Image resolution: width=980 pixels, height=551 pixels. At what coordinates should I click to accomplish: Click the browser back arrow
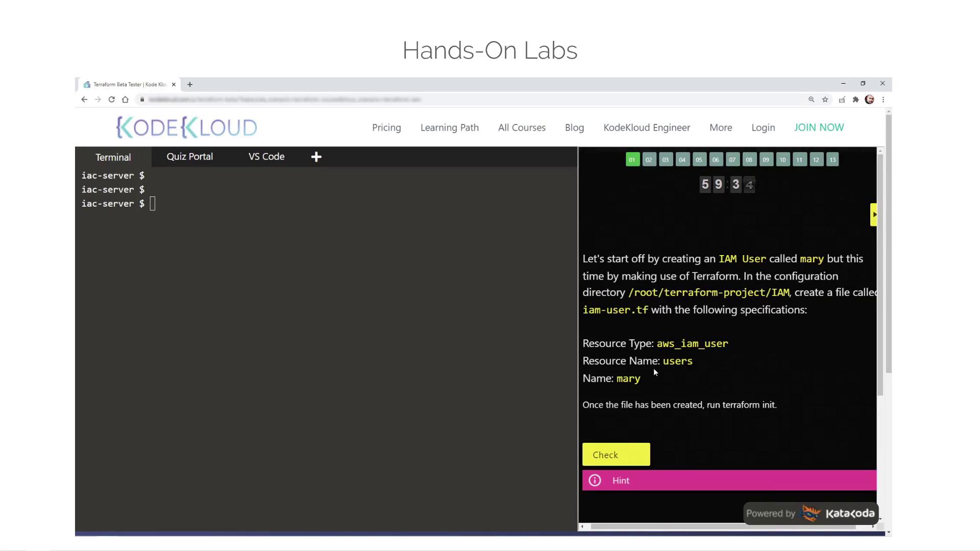pos(84,99)
